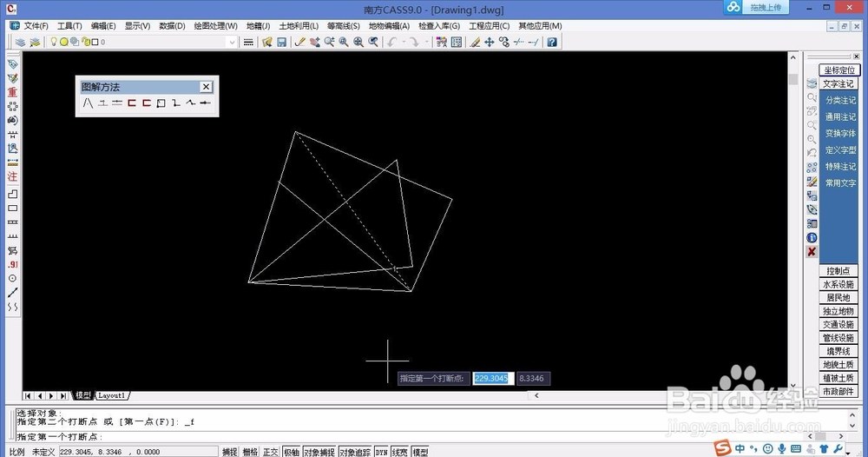Click the undo arrow icon

point(392,42)
